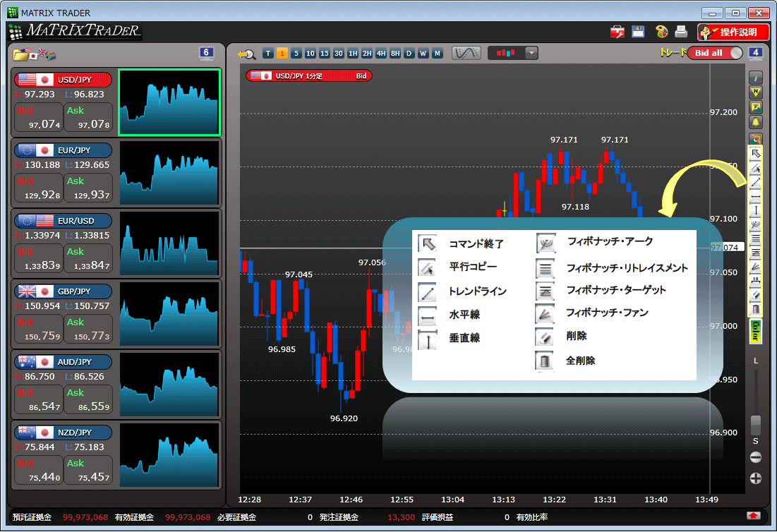777x532 pixels.
Task: Open the green Color button
Action: [x=756, y=332]
